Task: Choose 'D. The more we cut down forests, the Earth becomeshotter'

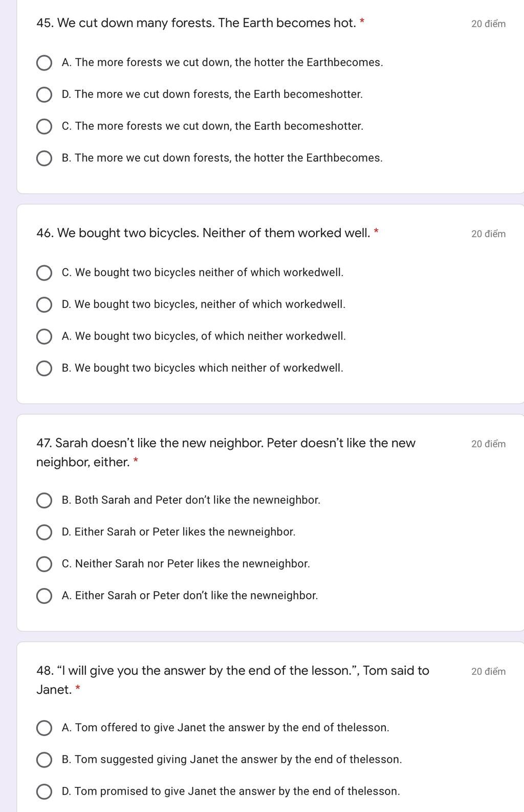Action: [44, 95]
